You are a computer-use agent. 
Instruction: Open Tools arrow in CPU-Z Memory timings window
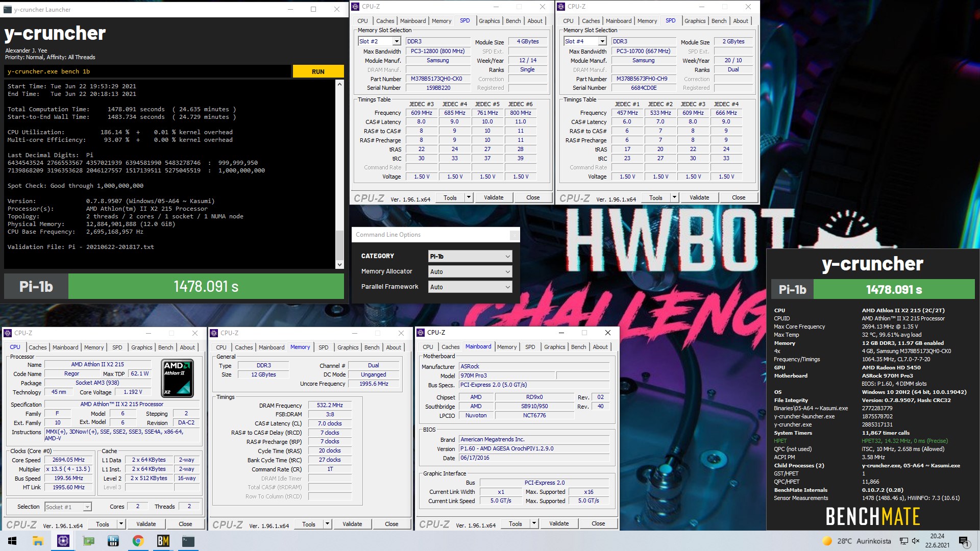[x=327, y=524]
